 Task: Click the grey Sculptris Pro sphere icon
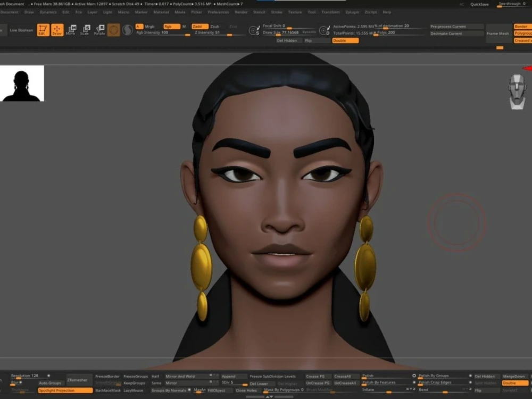128,30
